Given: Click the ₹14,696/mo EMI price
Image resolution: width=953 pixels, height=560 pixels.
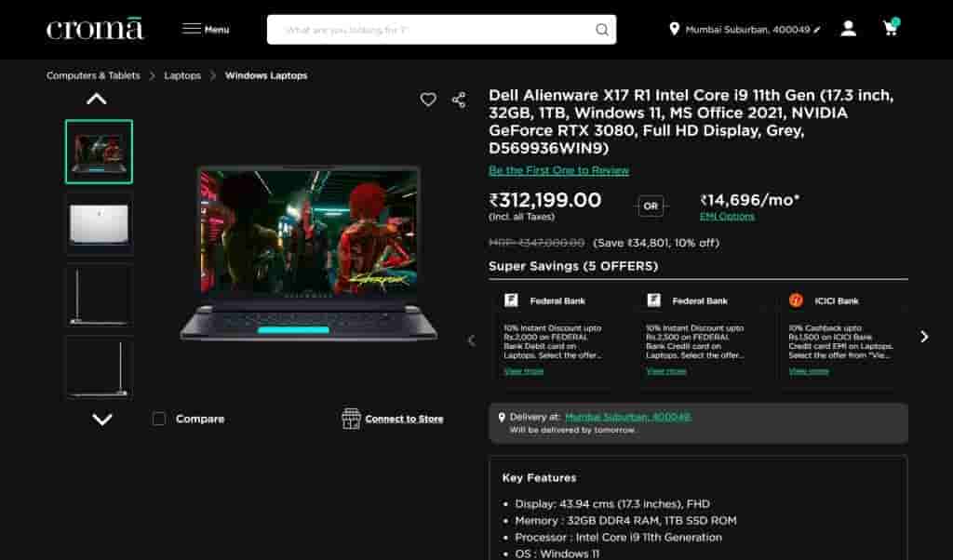Looking at the screenshot, I should coord(750,200).
